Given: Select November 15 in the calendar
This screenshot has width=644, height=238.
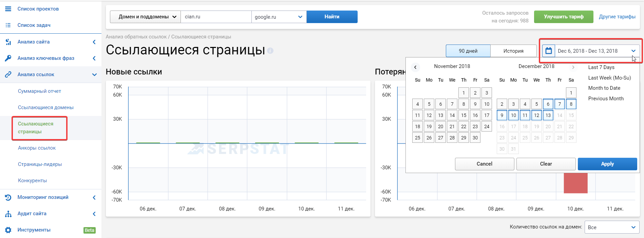Looking at the screenshot, I should coord(464,115).
